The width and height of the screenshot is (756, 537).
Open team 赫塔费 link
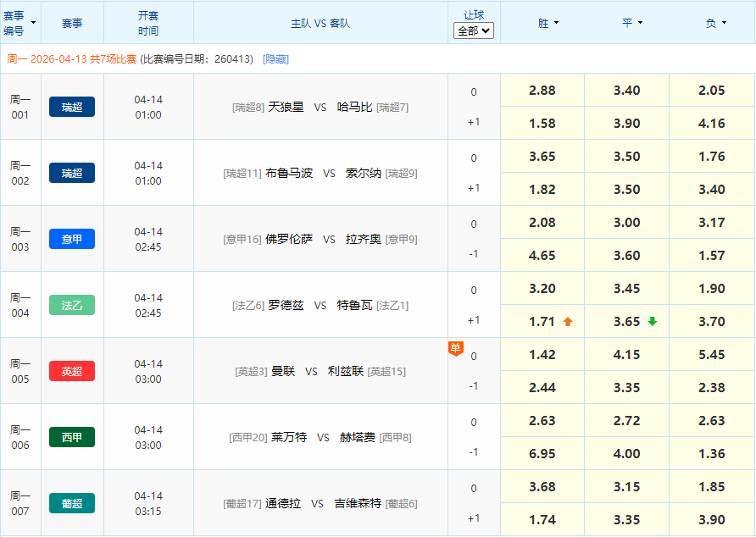(x=358, y=437)
